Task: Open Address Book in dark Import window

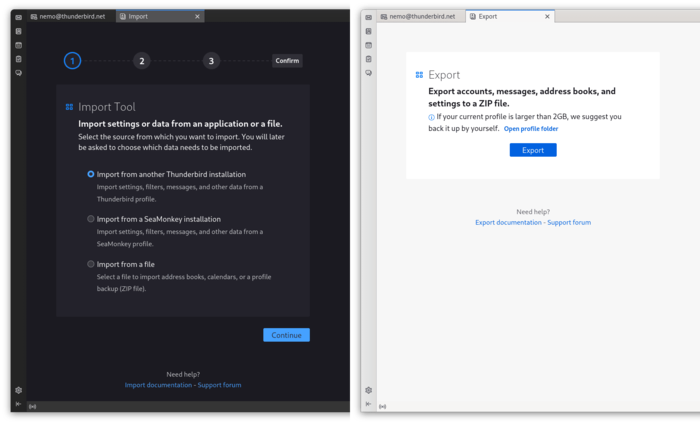Action: coord(18,31)
